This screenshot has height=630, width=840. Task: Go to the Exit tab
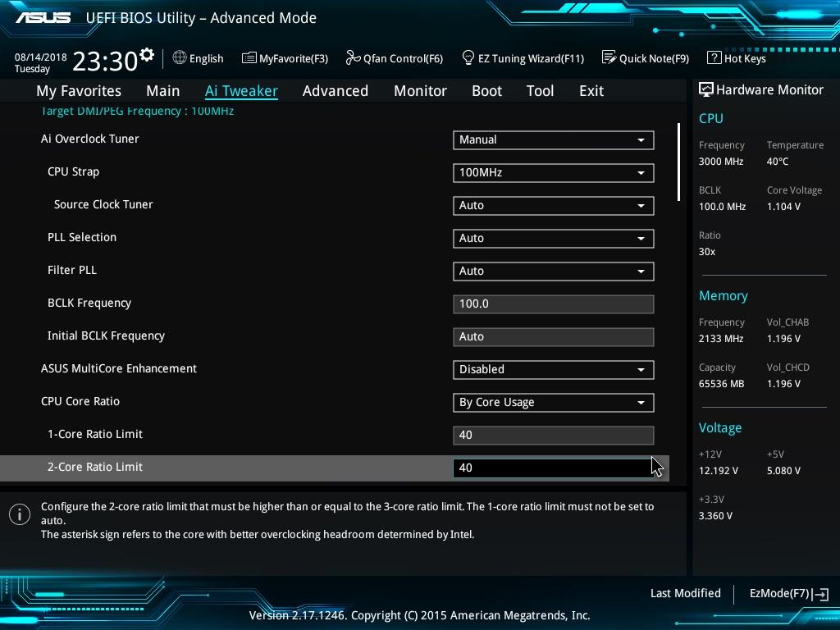point(591,91)
